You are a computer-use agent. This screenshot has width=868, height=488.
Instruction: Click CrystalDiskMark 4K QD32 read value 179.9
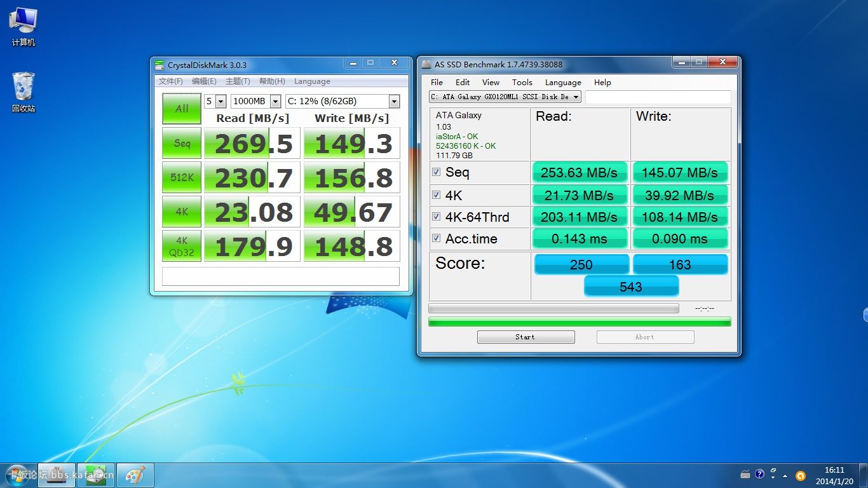click(252, 246)
